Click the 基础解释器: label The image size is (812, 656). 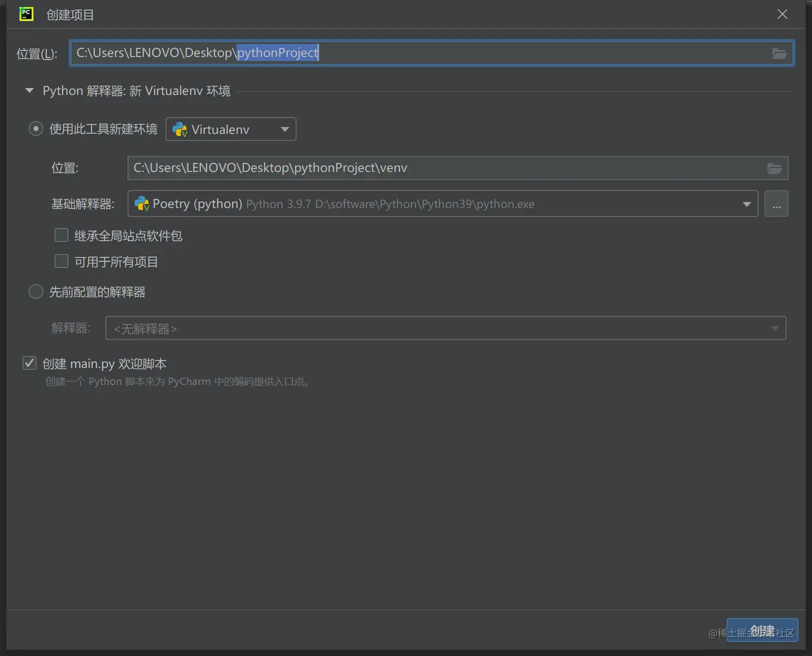pyautogui.click(x=83, y=204)
